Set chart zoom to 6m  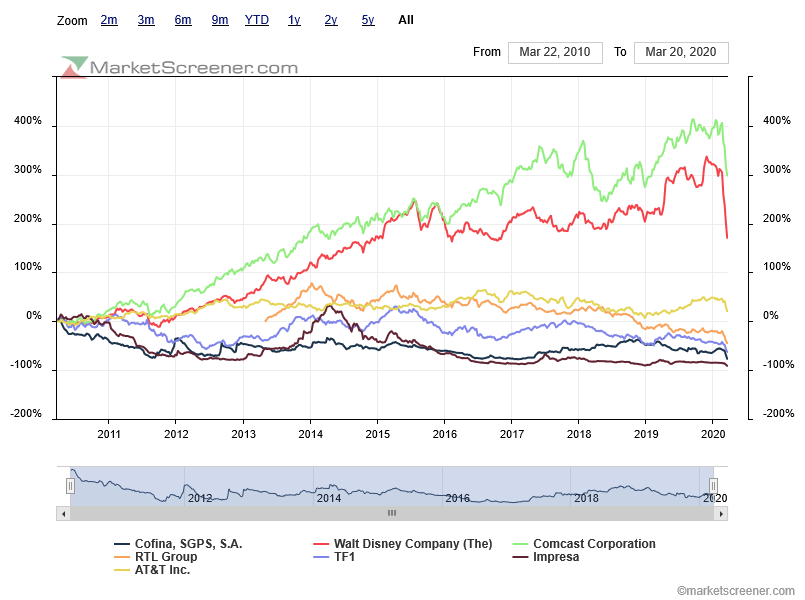click(183, 20)
